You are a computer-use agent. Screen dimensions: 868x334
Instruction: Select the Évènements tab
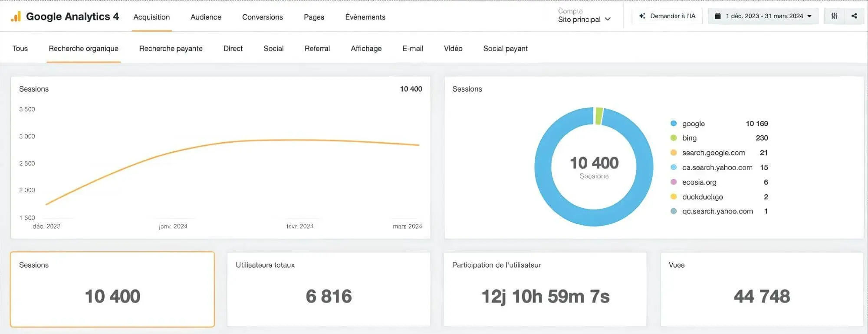(x=365, y=17)
